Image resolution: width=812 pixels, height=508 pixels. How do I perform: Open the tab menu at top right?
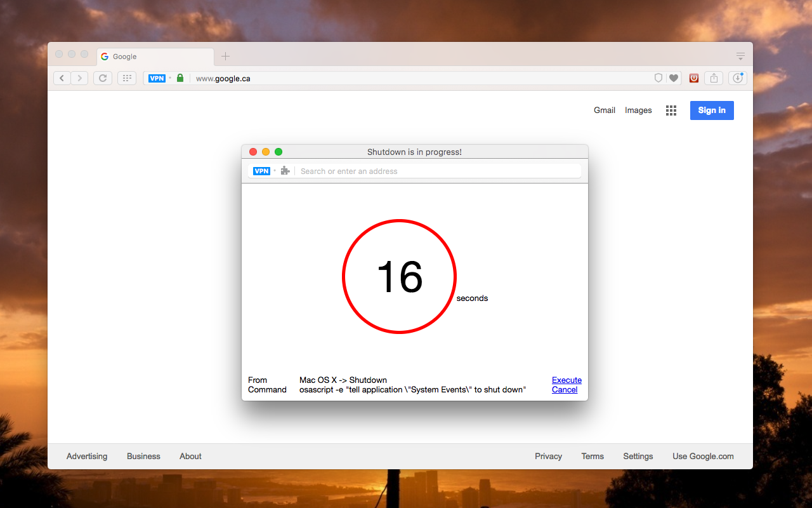point(740,56)
